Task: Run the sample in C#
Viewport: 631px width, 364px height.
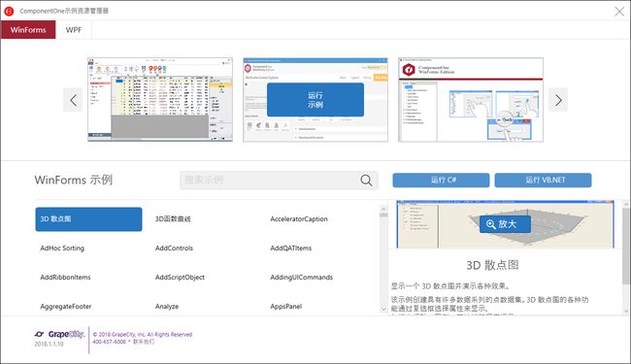Action: click(441, 180)
